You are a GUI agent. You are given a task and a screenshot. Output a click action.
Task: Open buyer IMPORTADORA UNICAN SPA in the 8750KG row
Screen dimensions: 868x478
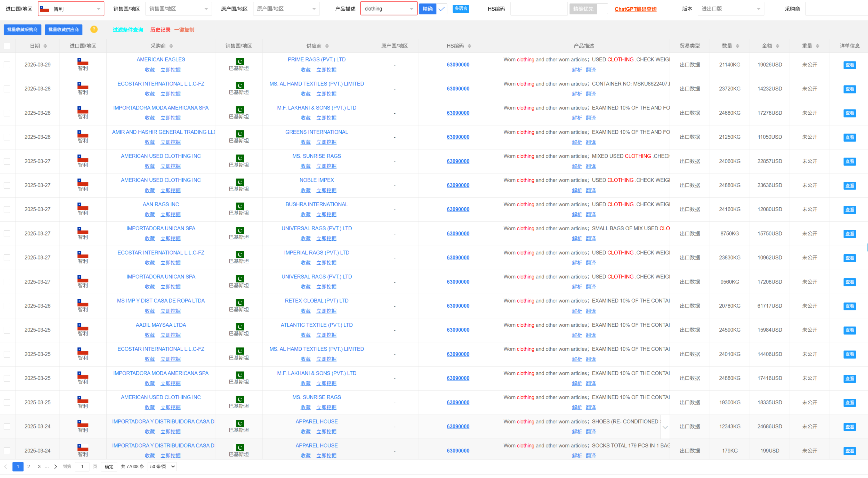tap(161, 228)
